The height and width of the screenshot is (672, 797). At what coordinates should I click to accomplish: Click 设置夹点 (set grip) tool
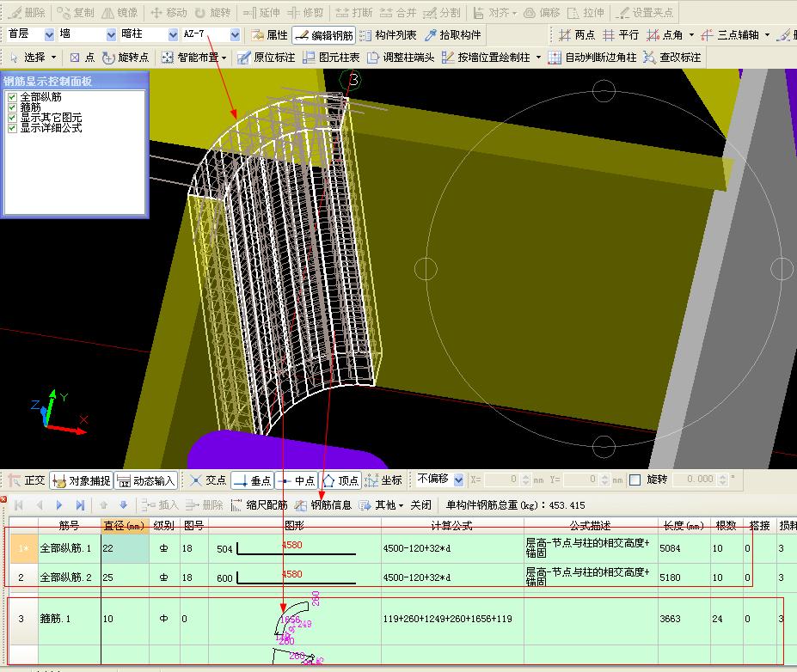pyautogui.click(x=644, y=12)
